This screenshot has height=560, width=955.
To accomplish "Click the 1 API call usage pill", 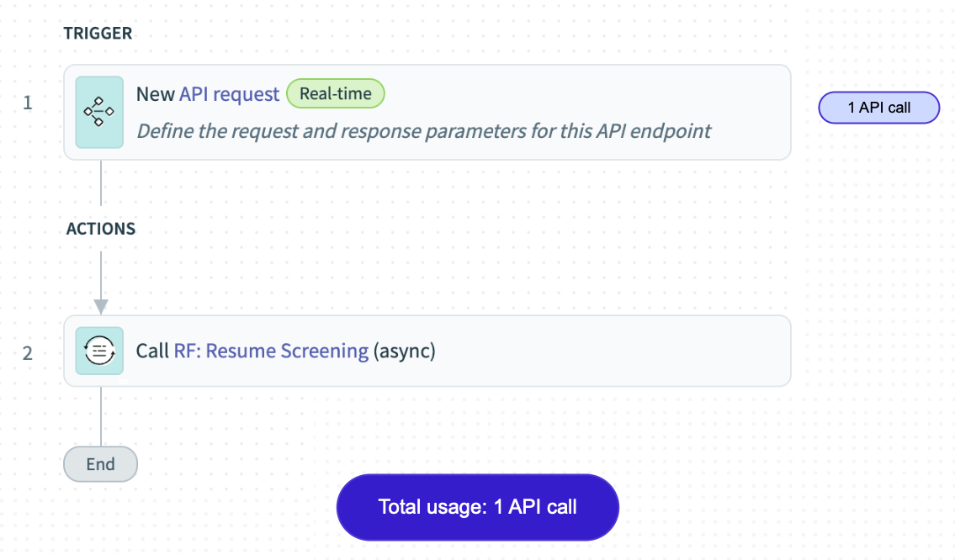I will [x=878, y=108].
